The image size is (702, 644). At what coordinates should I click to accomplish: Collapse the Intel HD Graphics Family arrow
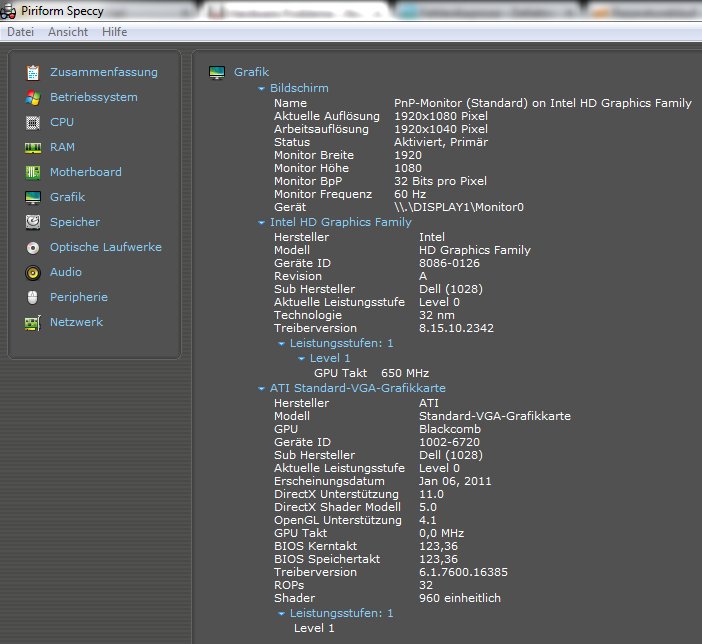point(261,223)
